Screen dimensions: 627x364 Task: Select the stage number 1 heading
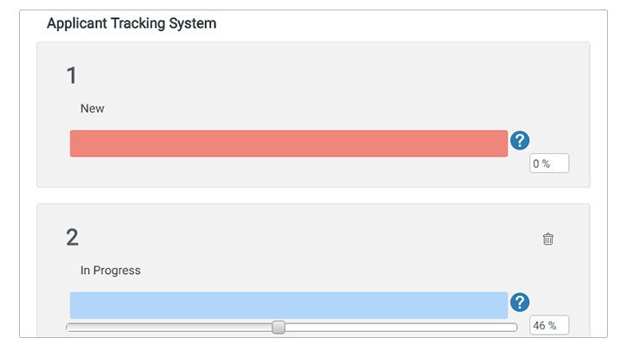tap(72, 75)
